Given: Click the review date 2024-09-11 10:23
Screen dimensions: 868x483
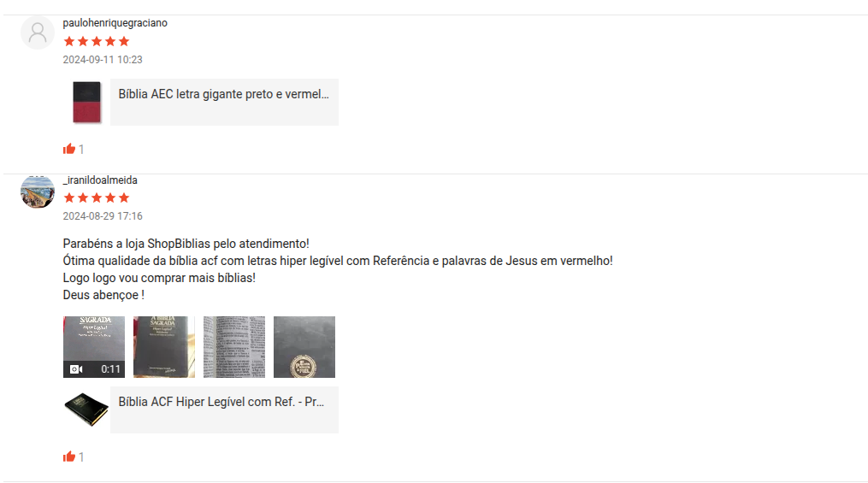Looking at the screenshot, I should (x=103, y=60).
